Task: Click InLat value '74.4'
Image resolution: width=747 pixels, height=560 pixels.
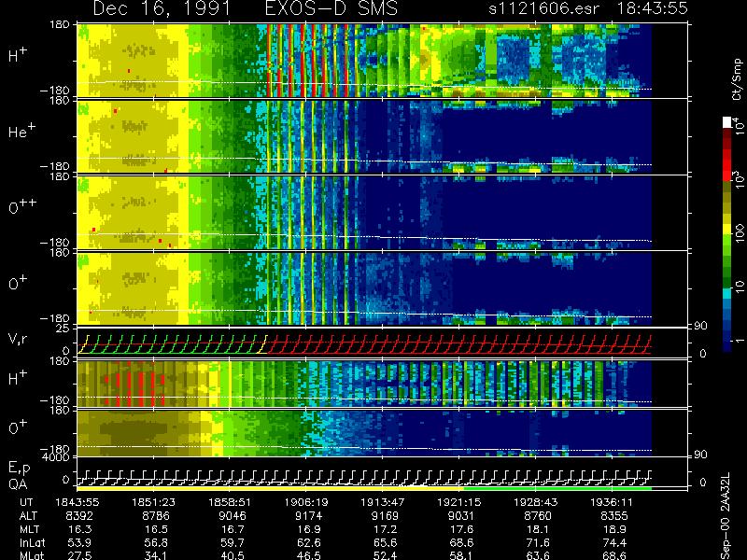Action: 614,542
